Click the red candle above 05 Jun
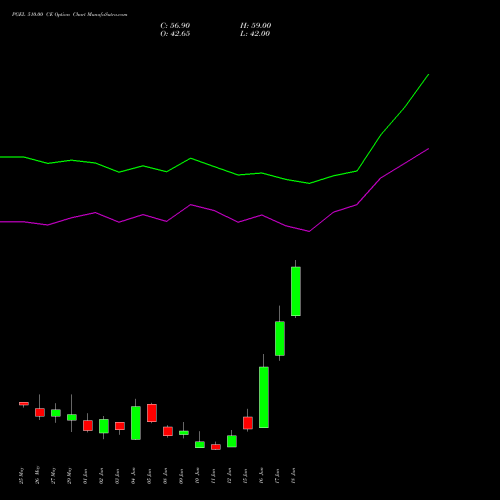The image size is (500, 500). point(152,413)
